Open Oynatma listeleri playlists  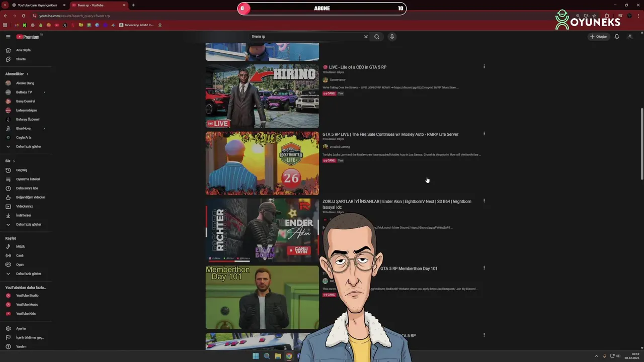click(x=28, y=179)
